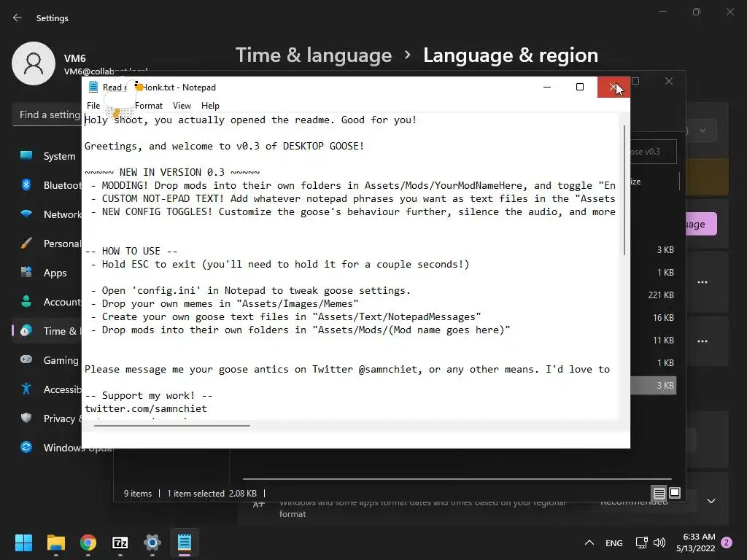Open the Notepad Format menu
The height and width of the screenshot is (560, 747).
tap(149, 105)
